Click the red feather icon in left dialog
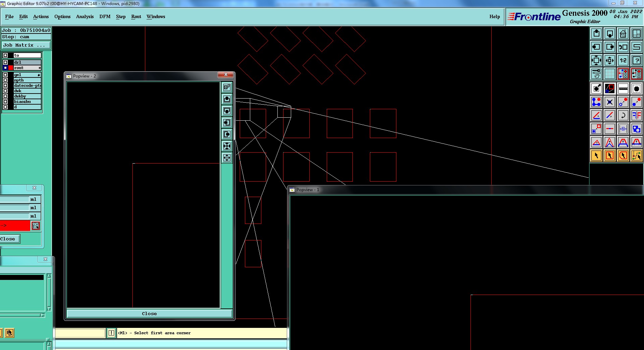Image resolution: width=644 pixels, height=350 pixels. click(36, 226)
